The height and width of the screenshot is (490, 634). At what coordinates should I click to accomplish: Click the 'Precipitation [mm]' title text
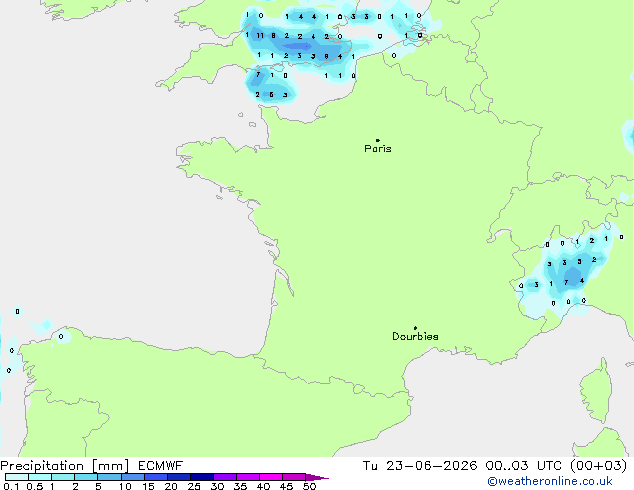[x=65, y=466]
